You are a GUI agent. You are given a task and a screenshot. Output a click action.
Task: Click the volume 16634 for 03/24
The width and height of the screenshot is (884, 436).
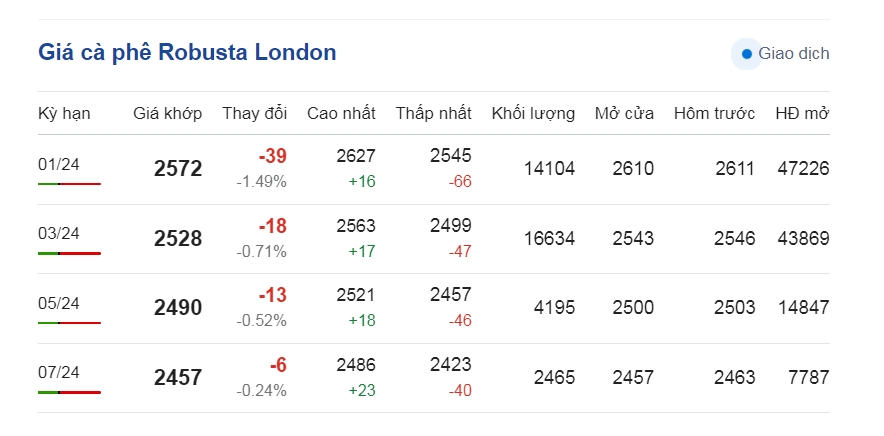pos(549,239)
